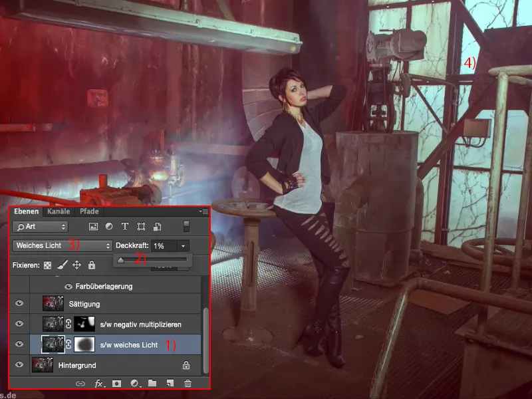The height and width of the screenshot is (399, 532).
Task: Toggle mask link on s/w negativ multiplizieren
Action: (68, 324)
